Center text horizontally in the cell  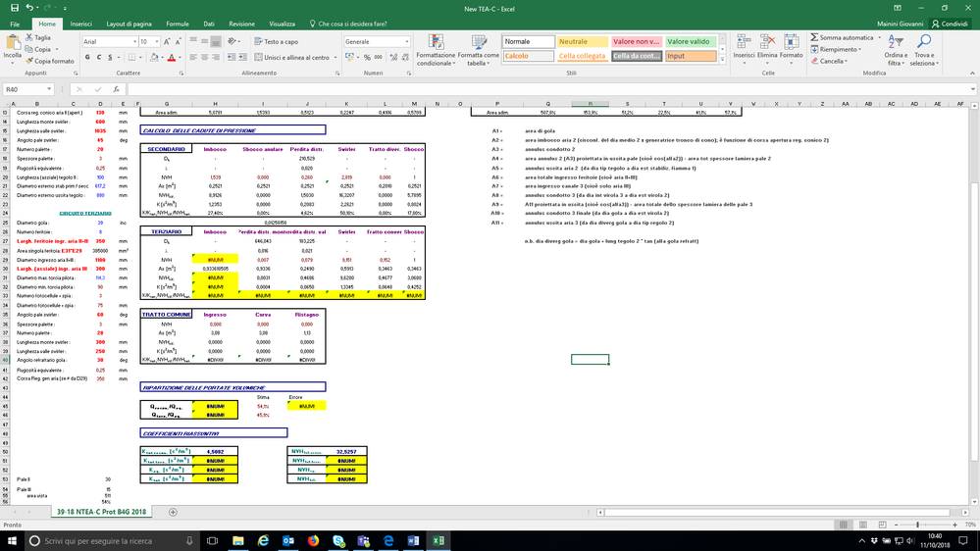204,58
